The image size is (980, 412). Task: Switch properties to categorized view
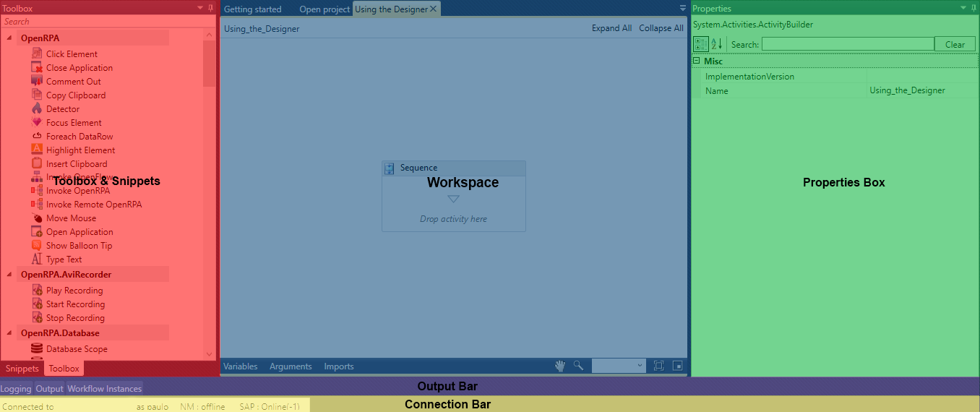point(700,44)
